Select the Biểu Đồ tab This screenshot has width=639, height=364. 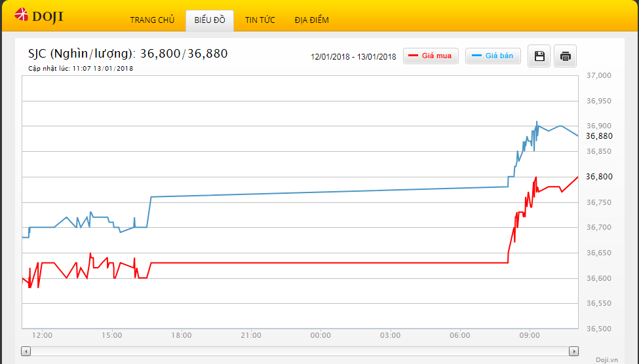coord(210,20)
